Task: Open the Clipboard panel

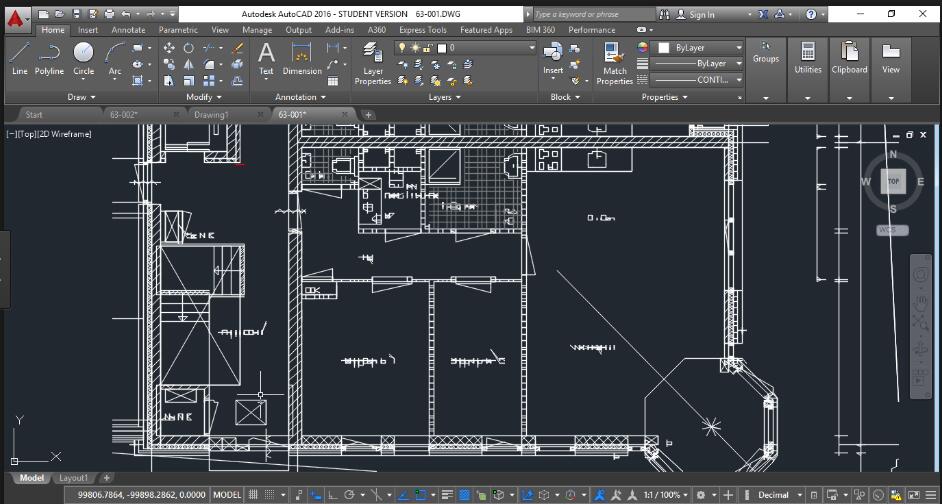Action: pyautogui.click(x=849, y=59)
